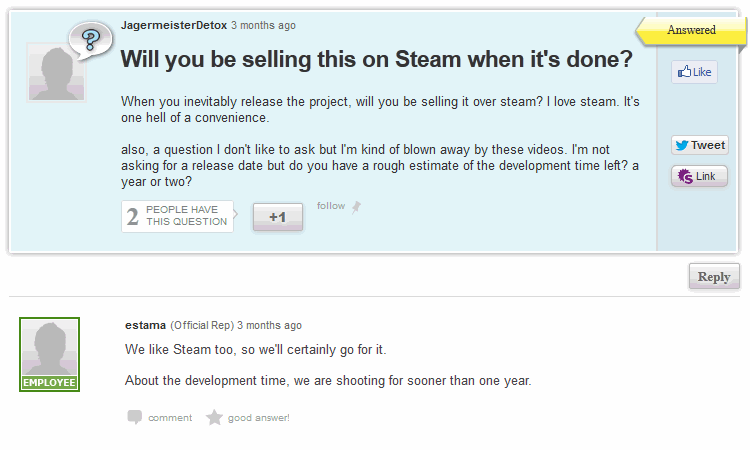Click the Facebook Like thumbs-up button
Screen dimensions: 750x450
694,72
